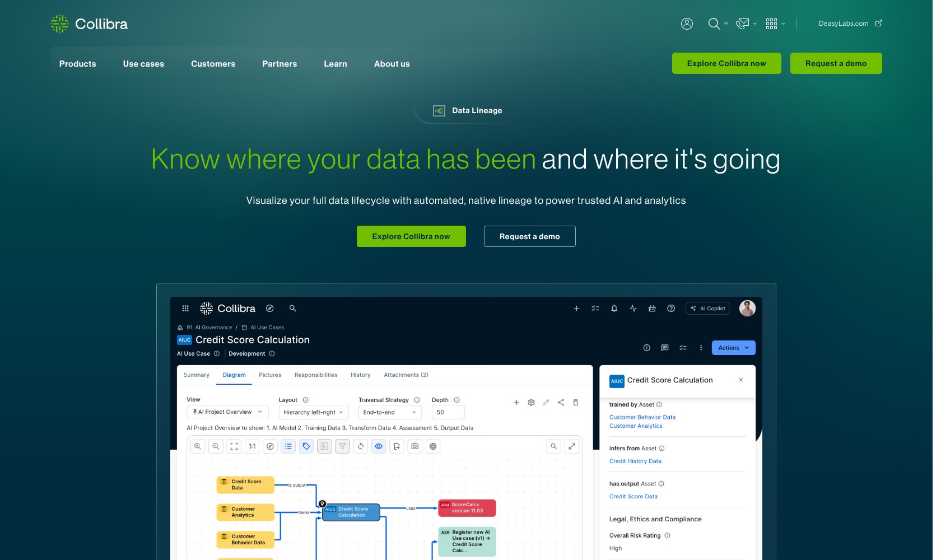The width and height of the screenshot is (941, 560).
Task: Click the share icon above the diagram
Action: [561, 402]
